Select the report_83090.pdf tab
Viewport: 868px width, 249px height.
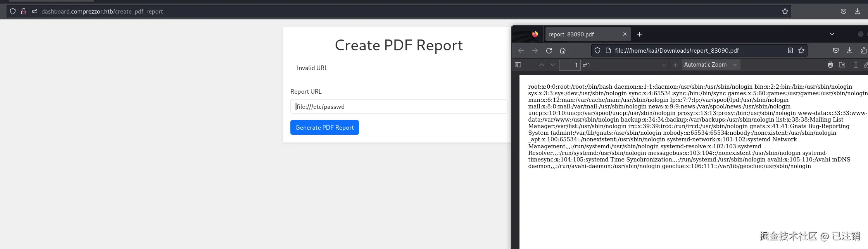click(588, 34)
